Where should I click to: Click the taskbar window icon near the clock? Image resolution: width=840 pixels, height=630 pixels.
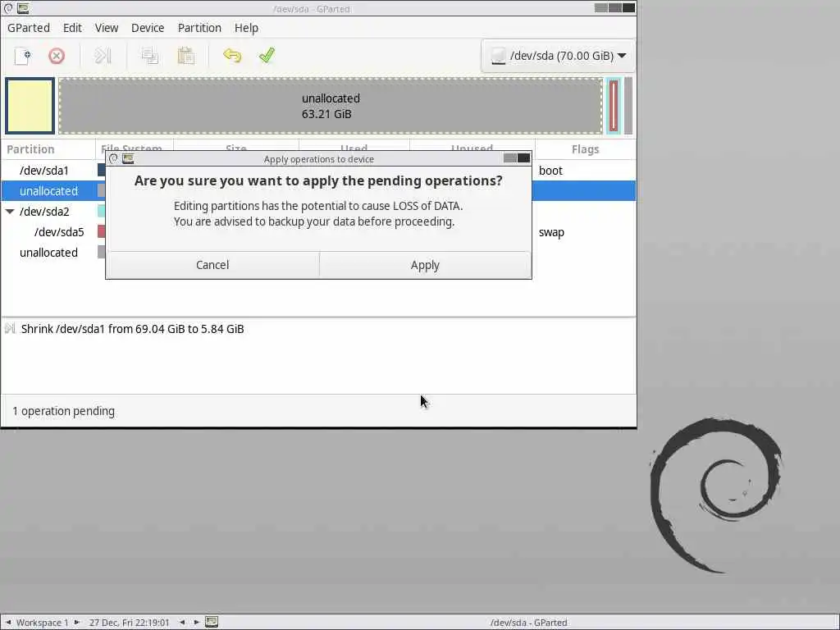click(212, 622)
